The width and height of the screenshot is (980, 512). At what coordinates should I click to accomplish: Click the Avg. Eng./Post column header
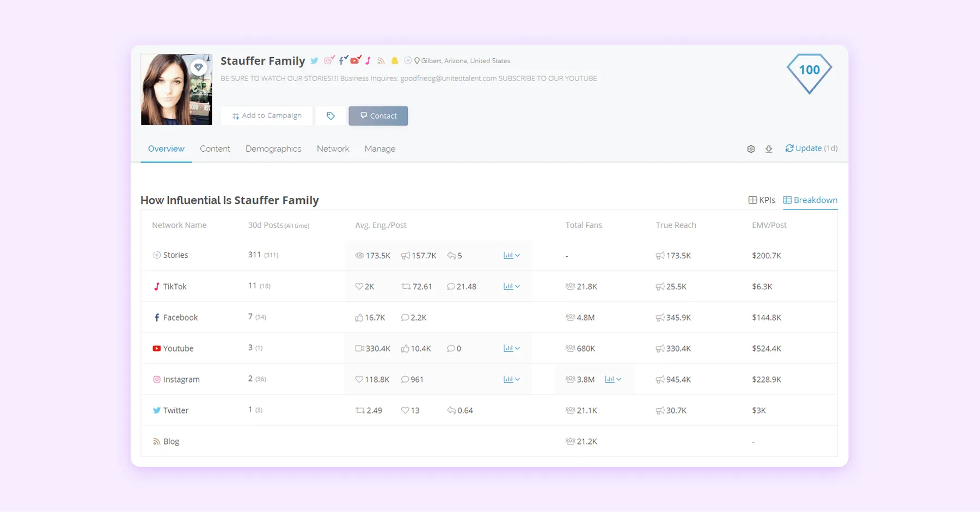coord(381,225)
